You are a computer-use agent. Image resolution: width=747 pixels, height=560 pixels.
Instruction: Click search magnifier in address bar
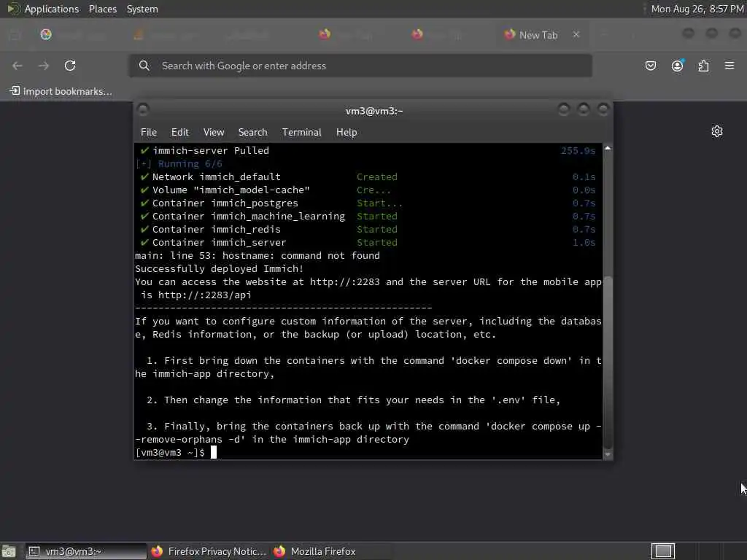(144, 66)
